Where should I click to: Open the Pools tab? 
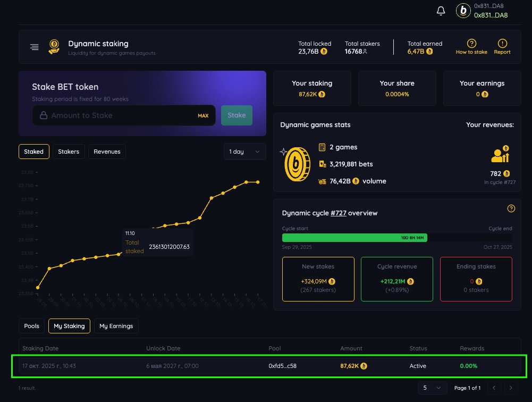[x=31, y=326]
